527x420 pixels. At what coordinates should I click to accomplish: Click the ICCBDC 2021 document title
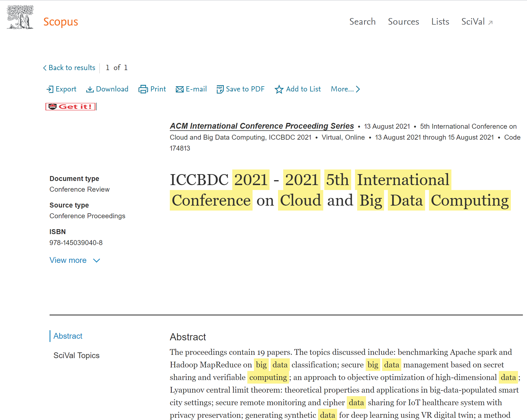[x=340, y=190]
